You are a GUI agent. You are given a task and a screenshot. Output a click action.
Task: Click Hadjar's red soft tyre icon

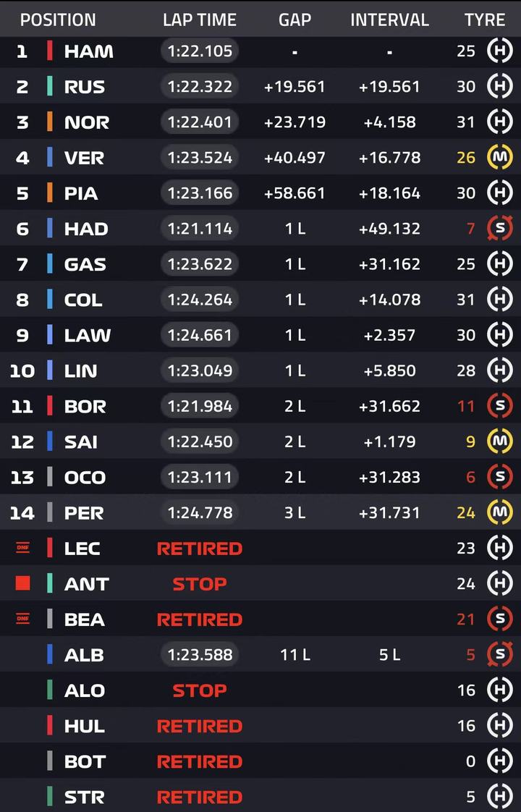pyautogui.click(x=500, y=229)
